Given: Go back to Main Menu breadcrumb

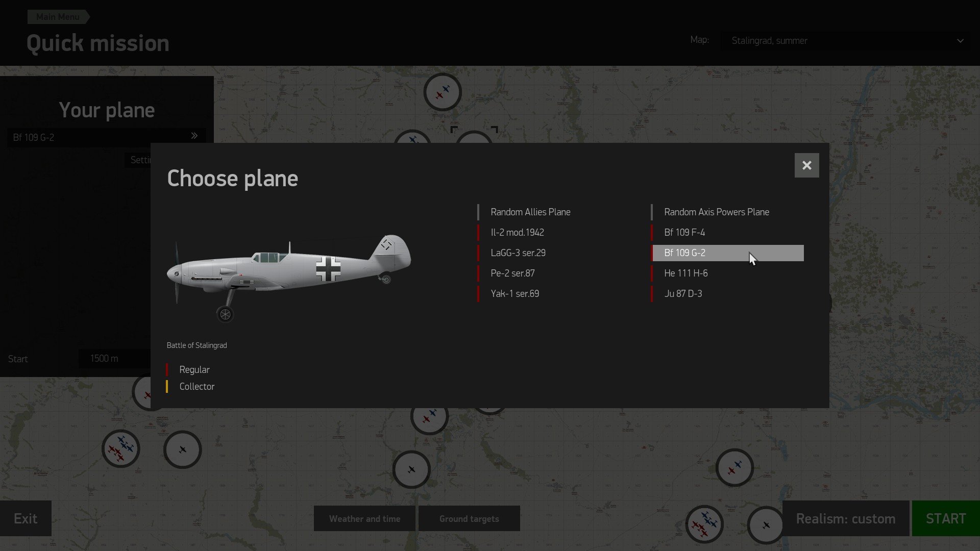Looking at the screenshot, I should click(x=58, y=17).
